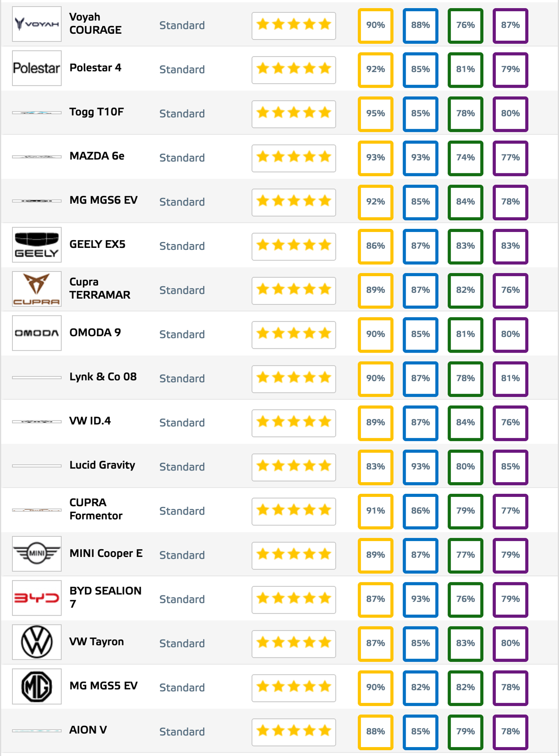Click the five-star rating for VW ID.4

click(293, 422)
